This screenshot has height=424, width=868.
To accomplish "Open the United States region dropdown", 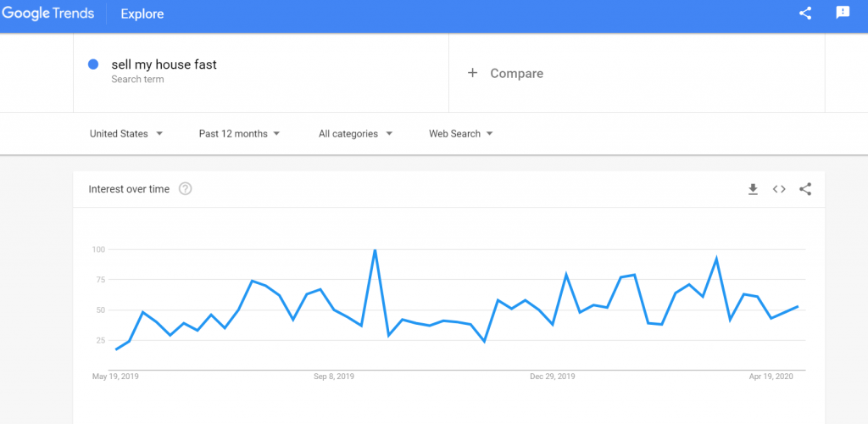I will [x=126, y=134].
